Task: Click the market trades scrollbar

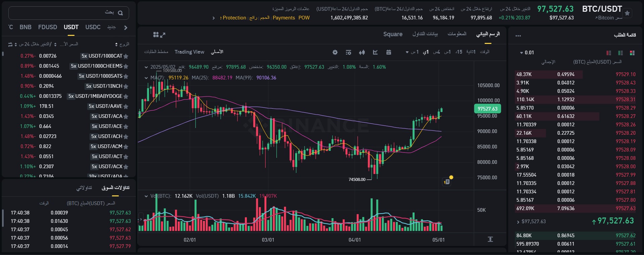Action: pyautogui.click(x=3, y=218)
